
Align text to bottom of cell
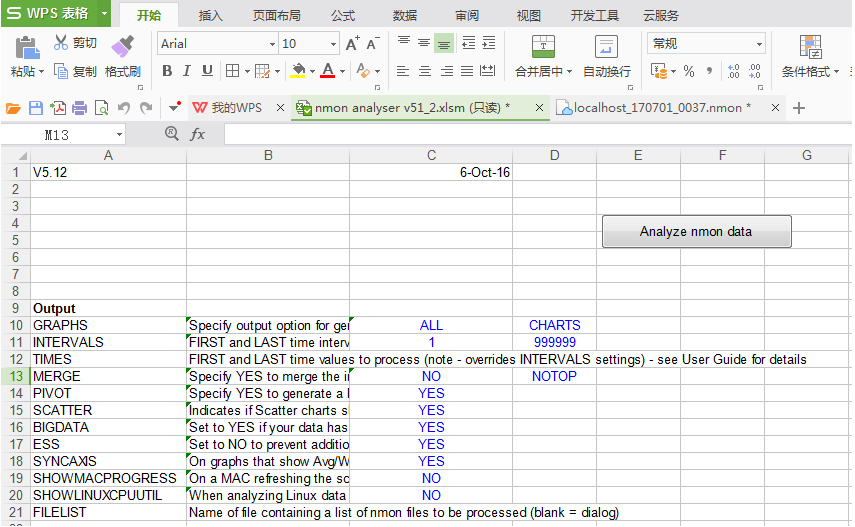(444, 44)
